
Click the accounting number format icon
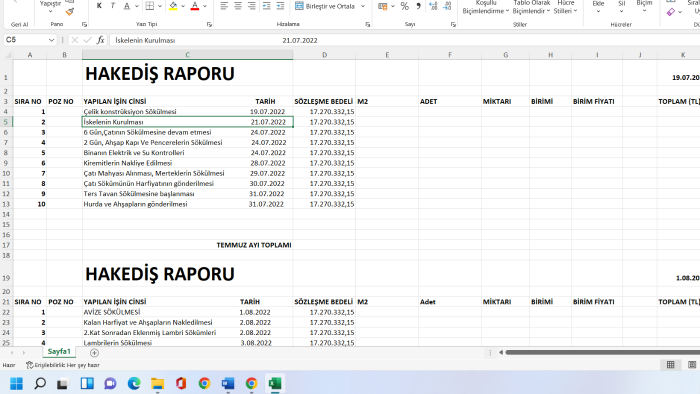(383, 6)
